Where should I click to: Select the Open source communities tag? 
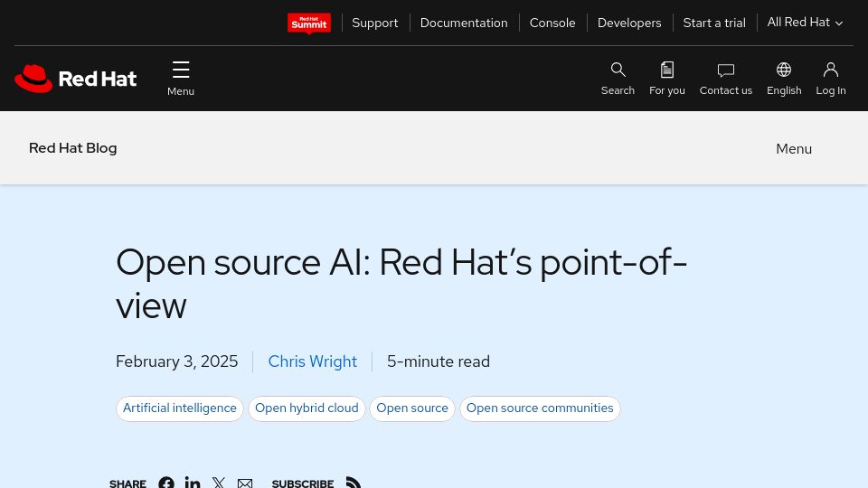coord(540,408)
